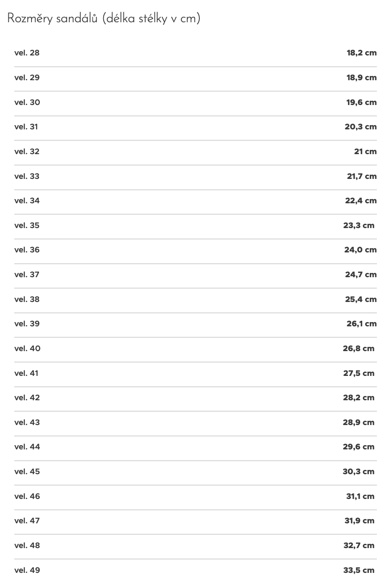
Task: Select the vel. 36 row label
Action: pyautogui.click(x=27, y=250)
